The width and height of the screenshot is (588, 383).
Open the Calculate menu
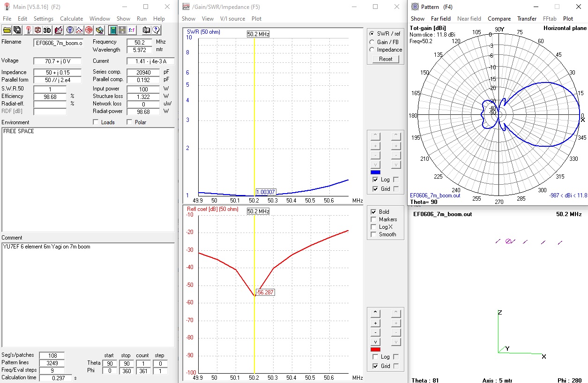click(71, 19)
